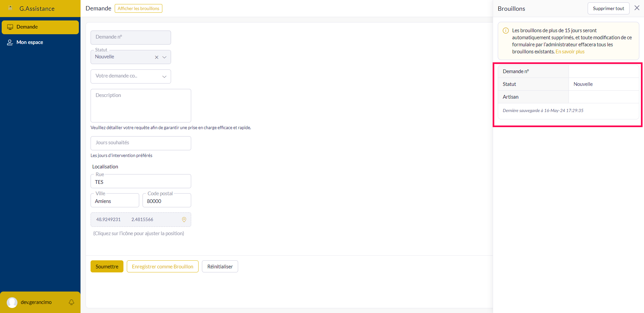
Task: Go to Mon espace in sidebar
Action: [x=40, y=42]
